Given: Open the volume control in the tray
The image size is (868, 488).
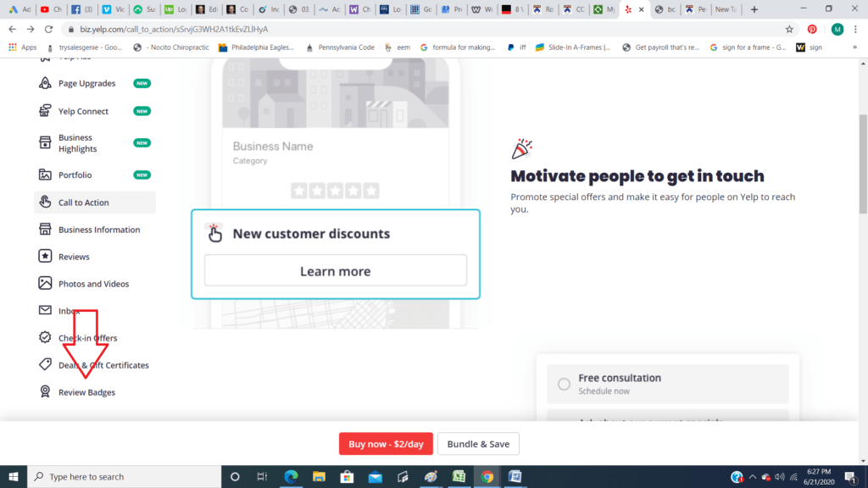Looking at the screenshot, I should [x=780, y=476].
